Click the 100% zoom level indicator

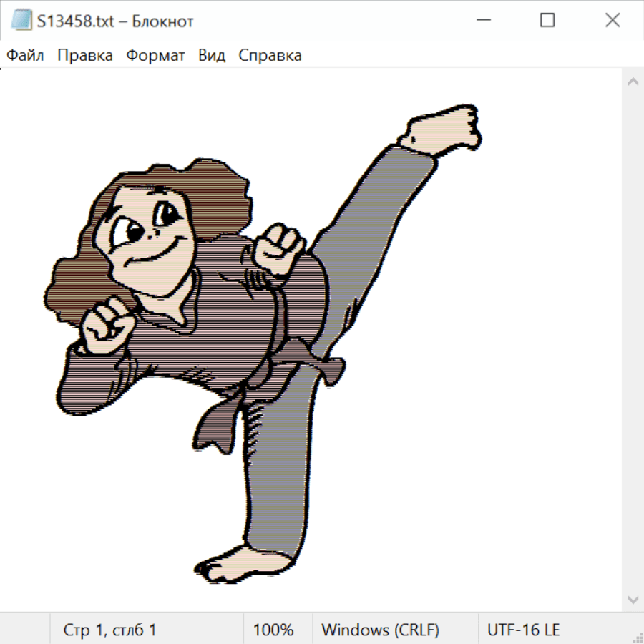click(x=273, y=630)
